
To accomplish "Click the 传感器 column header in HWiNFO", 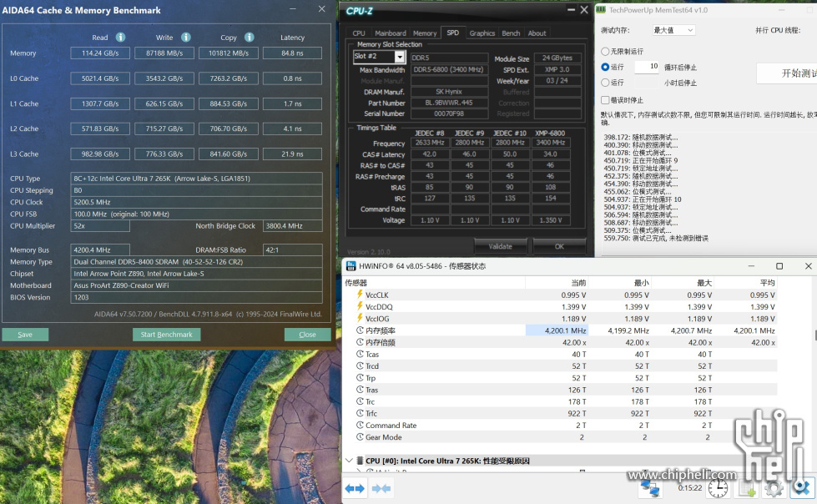I will pos(434,283).
